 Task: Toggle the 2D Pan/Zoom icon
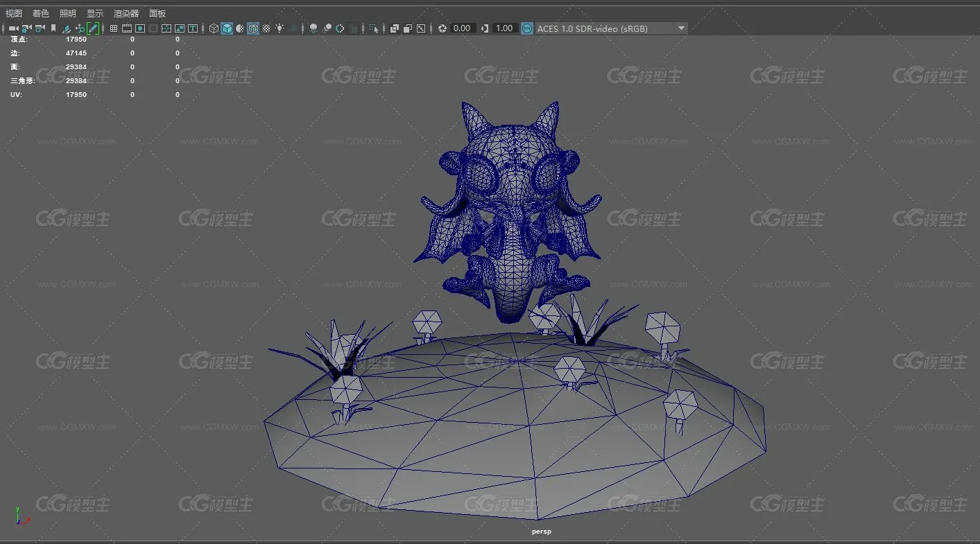coord(80,28)
